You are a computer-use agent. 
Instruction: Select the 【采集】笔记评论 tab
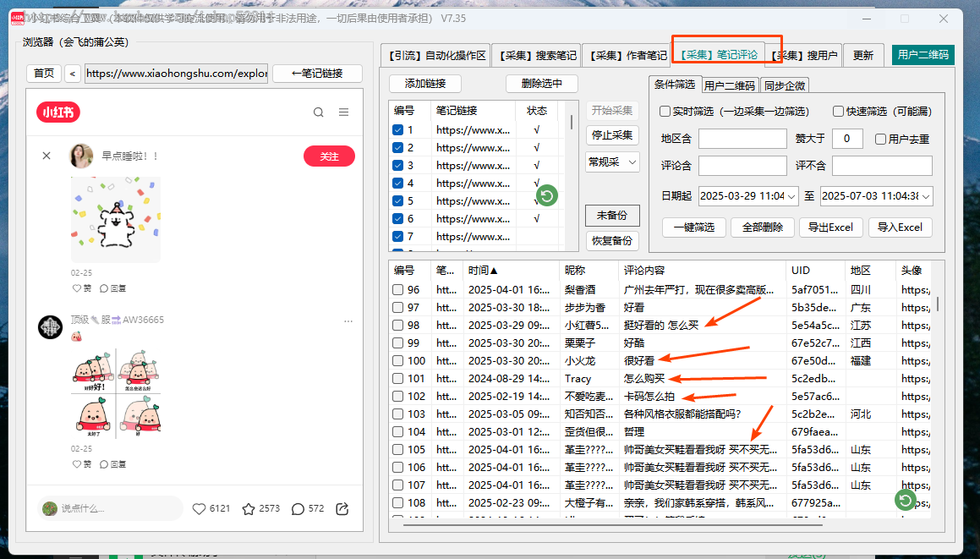pyautogui.click(x=718, y=54)
